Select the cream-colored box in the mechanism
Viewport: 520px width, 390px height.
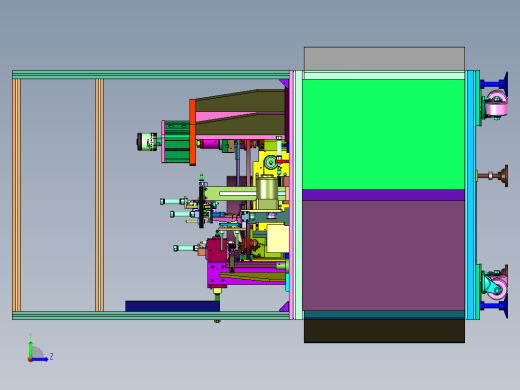[x=278, y=238]
